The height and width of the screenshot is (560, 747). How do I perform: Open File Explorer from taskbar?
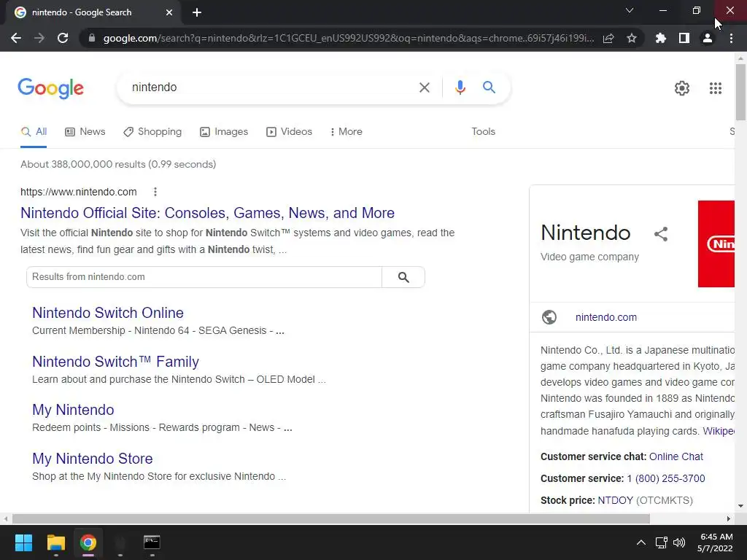[55, 542]
